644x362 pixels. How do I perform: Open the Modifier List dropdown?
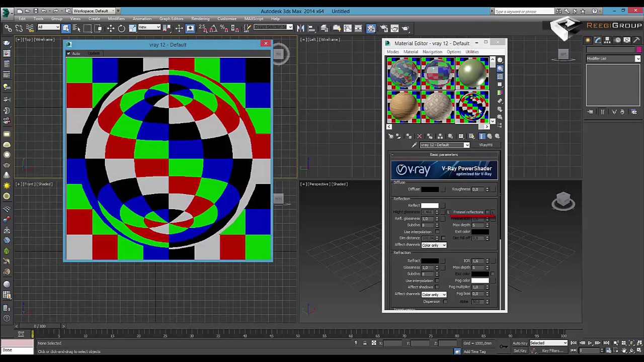[613, 59]
